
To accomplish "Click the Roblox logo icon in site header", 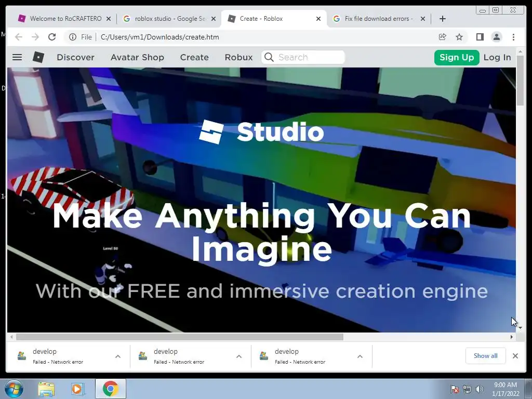I will [x=38, y=57].
